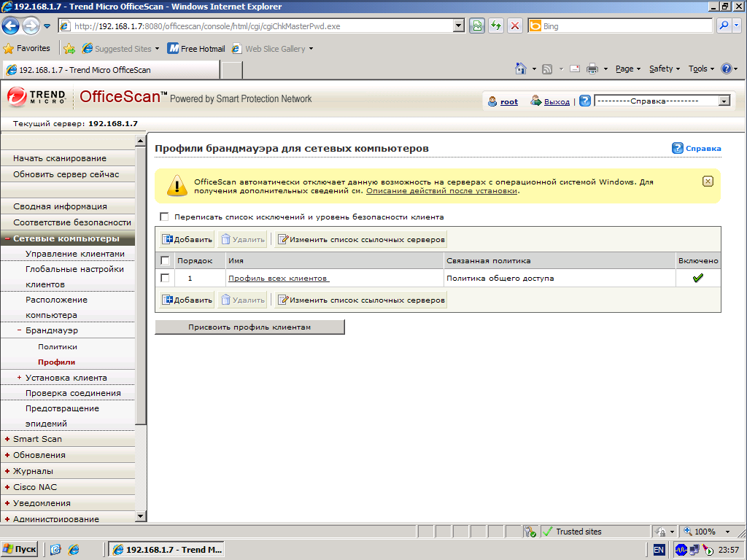Click the Bing search magnifier icon
Screen dimensions: 747x560
coord(724,26)
